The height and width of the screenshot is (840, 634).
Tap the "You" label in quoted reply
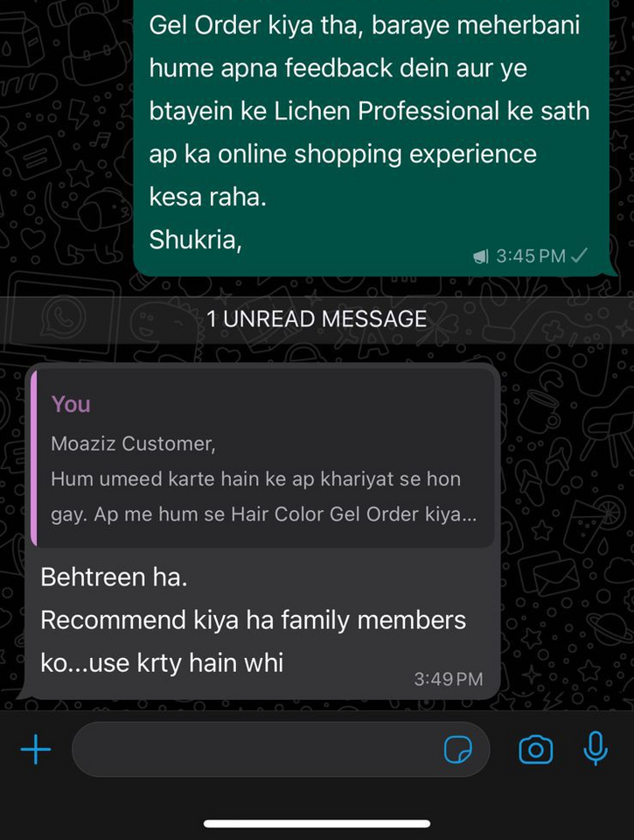[x=71, y=404]
